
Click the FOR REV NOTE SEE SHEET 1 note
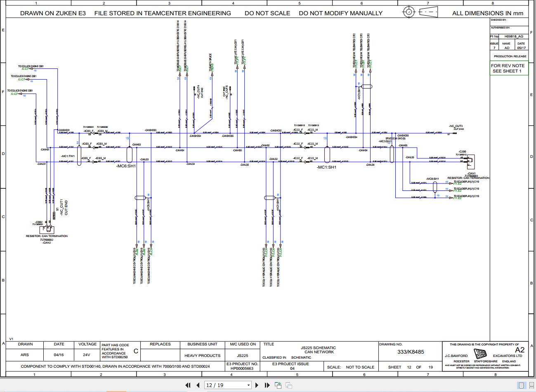click(509, 68)
